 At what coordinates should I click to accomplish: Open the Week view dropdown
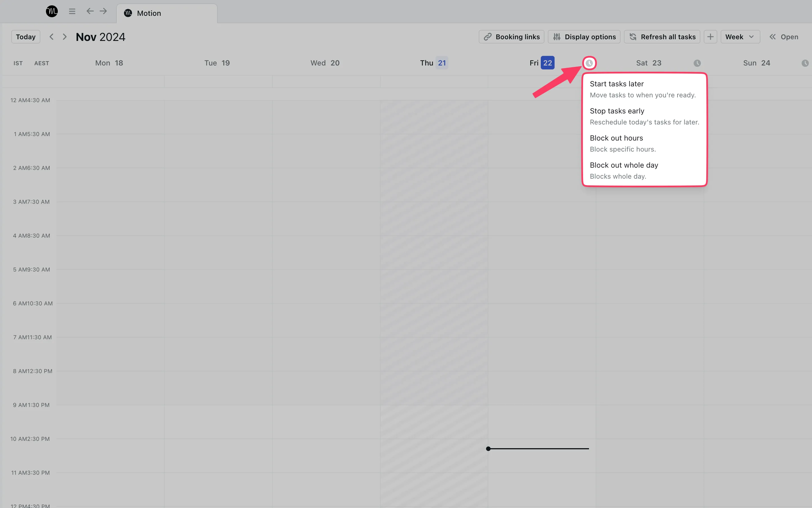coord(740,37)
